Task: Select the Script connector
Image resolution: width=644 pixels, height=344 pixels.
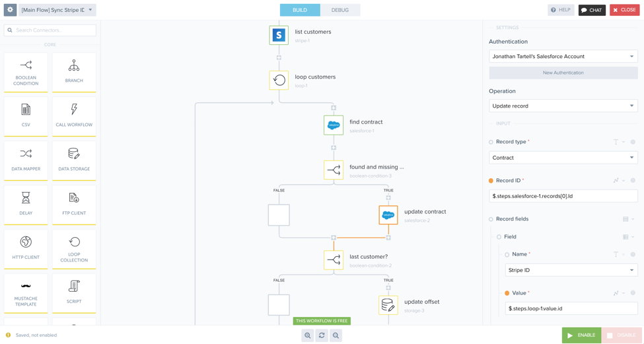Action: pyautogui.click(x=74, y=293)
